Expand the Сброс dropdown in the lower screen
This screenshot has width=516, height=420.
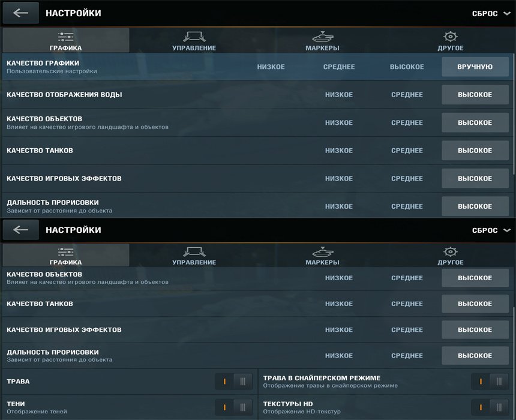(x=491, y=230)
